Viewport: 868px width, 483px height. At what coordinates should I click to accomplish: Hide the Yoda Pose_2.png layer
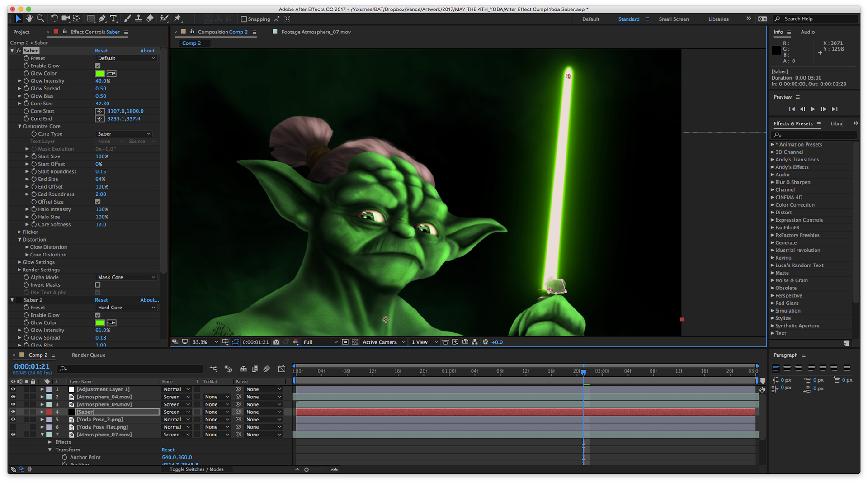click(x=13, y=420)
